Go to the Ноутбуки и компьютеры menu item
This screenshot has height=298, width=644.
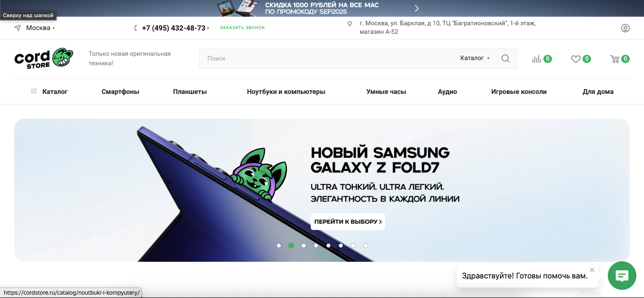(x=286, y=92)
